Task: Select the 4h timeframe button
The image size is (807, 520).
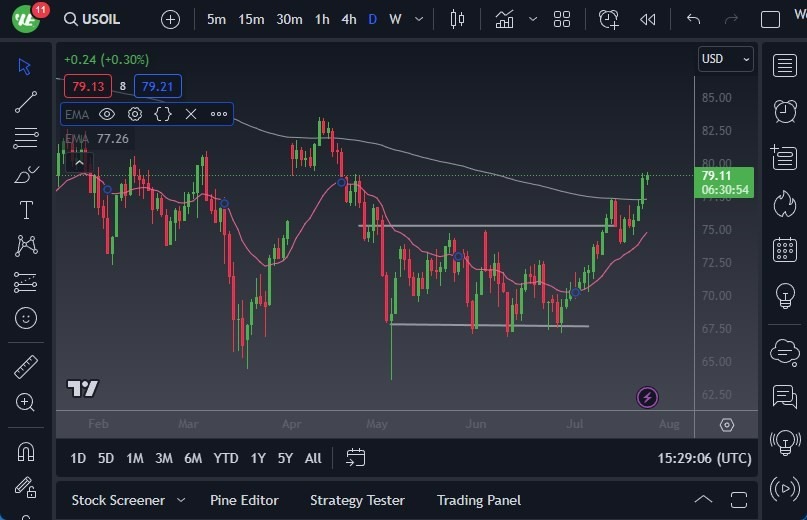Action: click(x=348, y=19)
